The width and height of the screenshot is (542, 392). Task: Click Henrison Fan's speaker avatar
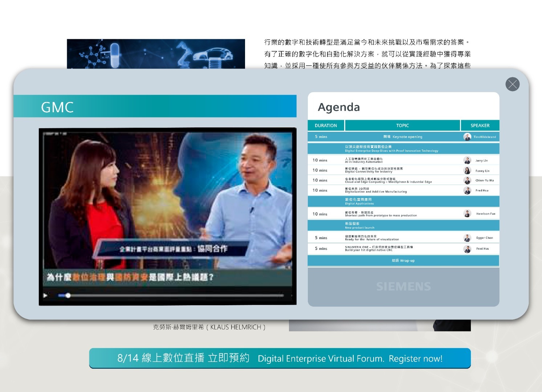coord(467,213)
